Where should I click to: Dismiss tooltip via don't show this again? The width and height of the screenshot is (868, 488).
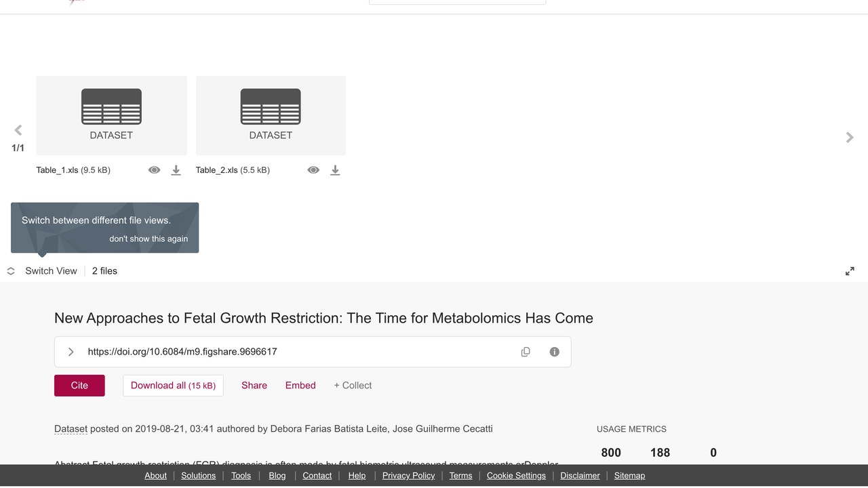click(149, 239)
